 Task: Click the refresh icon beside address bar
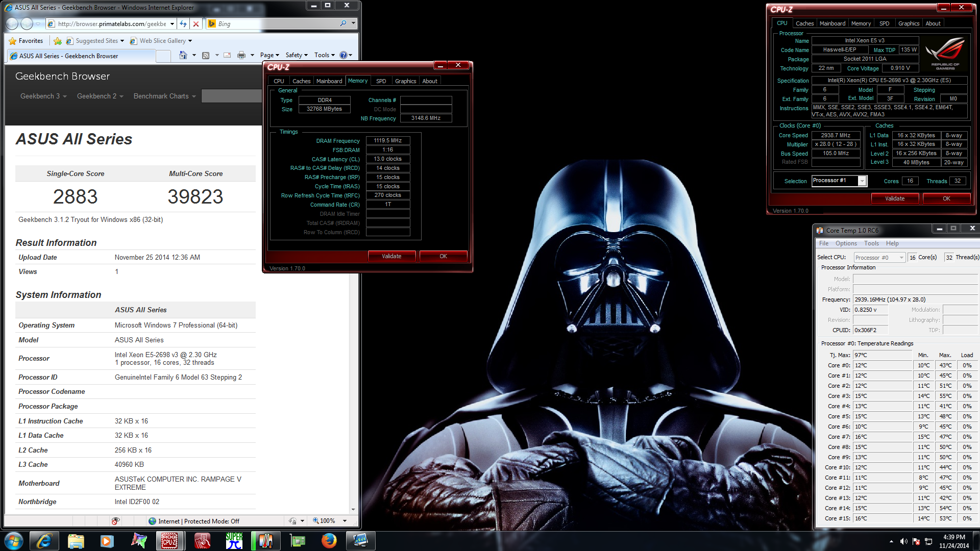click(x=183, y=23)
